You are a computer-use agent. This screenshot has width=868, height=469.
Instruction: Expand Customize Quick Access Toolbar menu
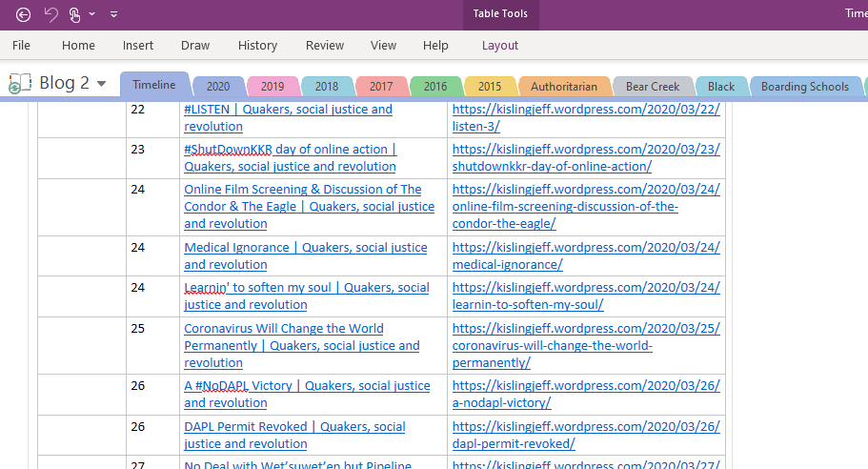click(114, 14)
